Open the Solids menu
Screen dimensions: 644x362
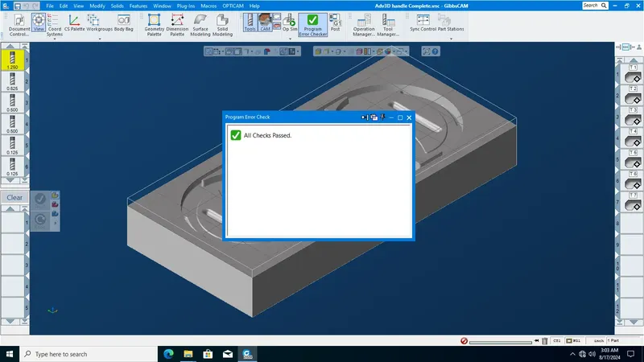click(x=117, y=6)
